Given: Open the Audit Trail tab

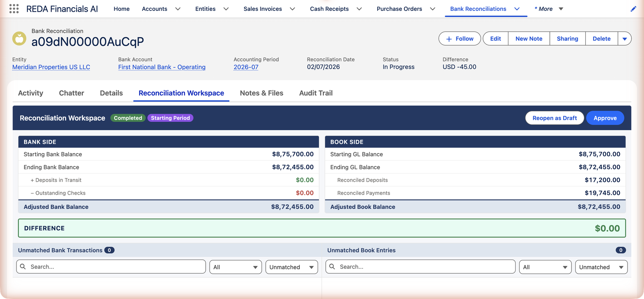Looking at the screenshot, I should click(x=316, y=93).
